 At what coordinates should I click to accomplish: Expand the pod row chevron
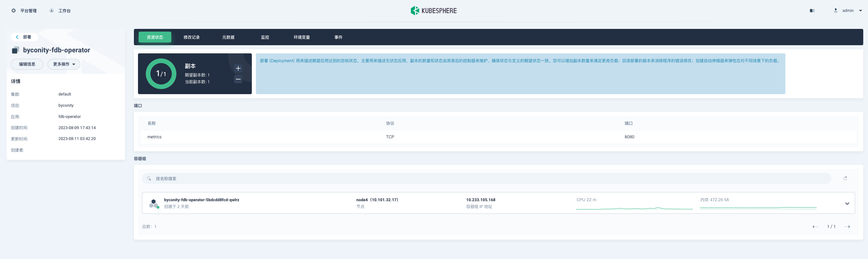click(x=847, y=204)
